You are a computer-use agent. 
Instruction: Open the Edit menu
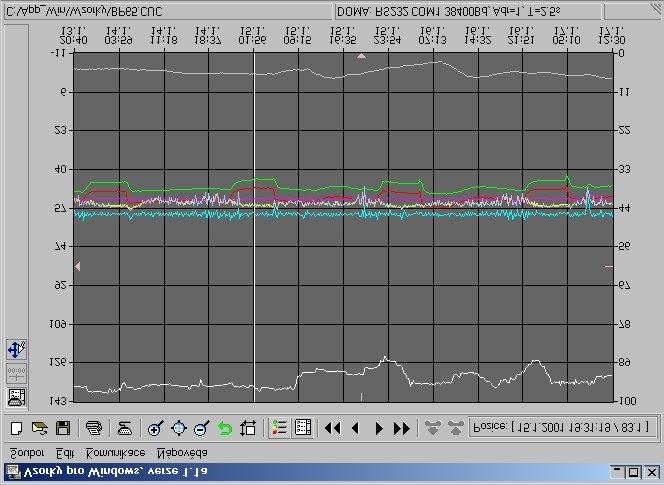click(x=65, y=453)
